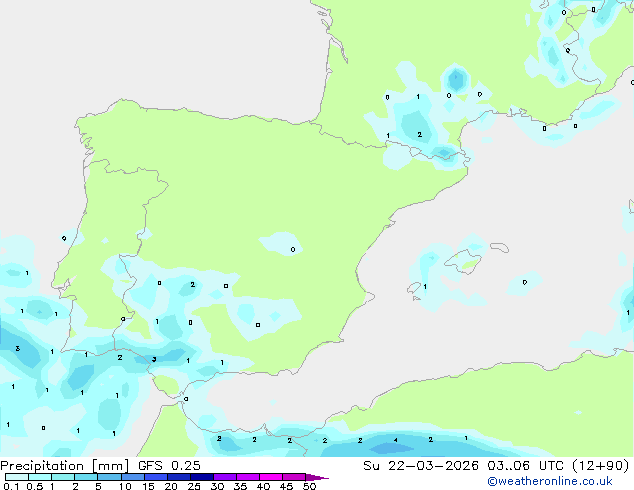Click the "35" legend scale label
This screenshot has width=634, height=490.
click(240, 486)
